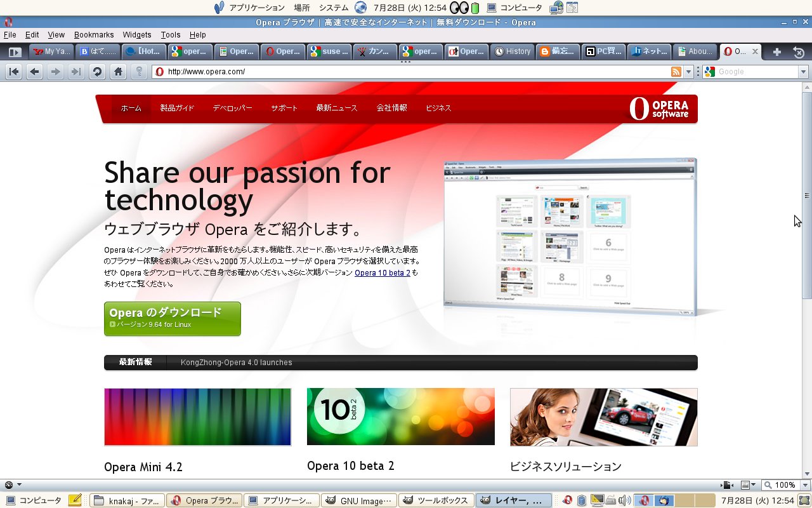Open the 会社情報 navigation link

(391, 108)
